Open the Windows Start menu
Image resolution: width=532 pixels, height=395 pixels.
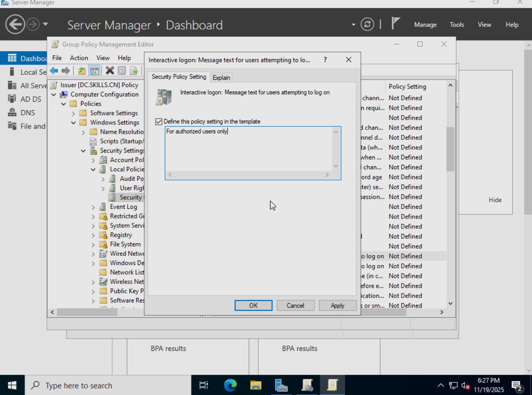pos(12,385)
